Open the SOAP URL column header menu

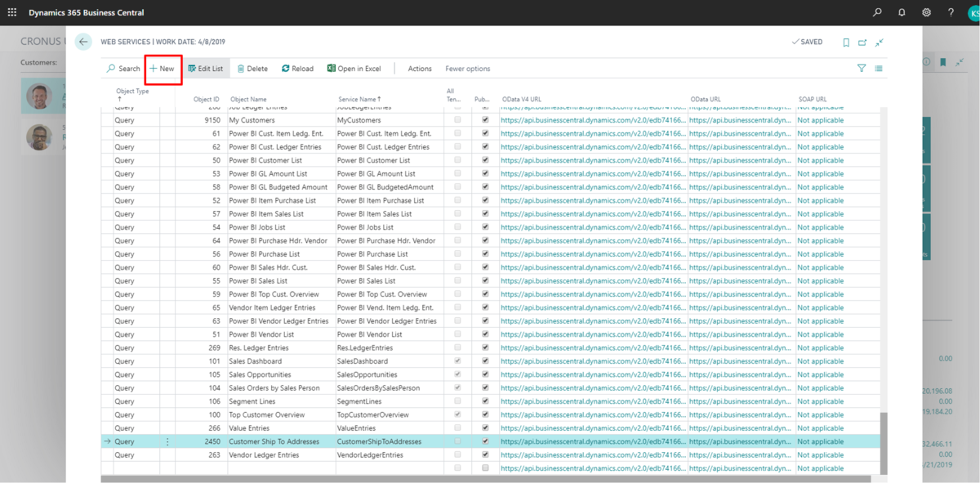(812, 99)
